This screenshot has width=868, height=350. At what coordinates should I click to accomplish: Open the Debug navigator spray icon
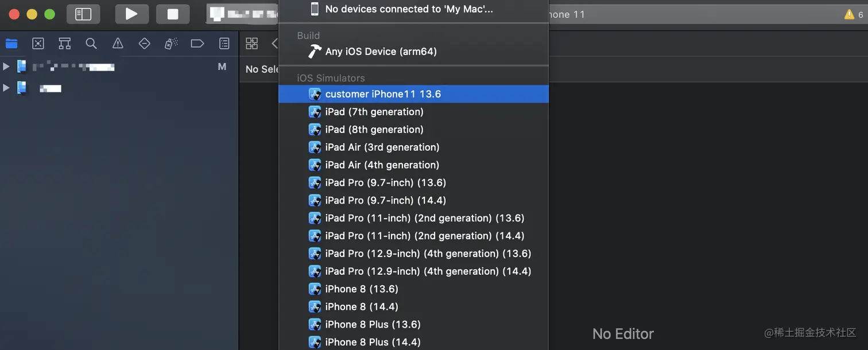click(x=171, y=44)
